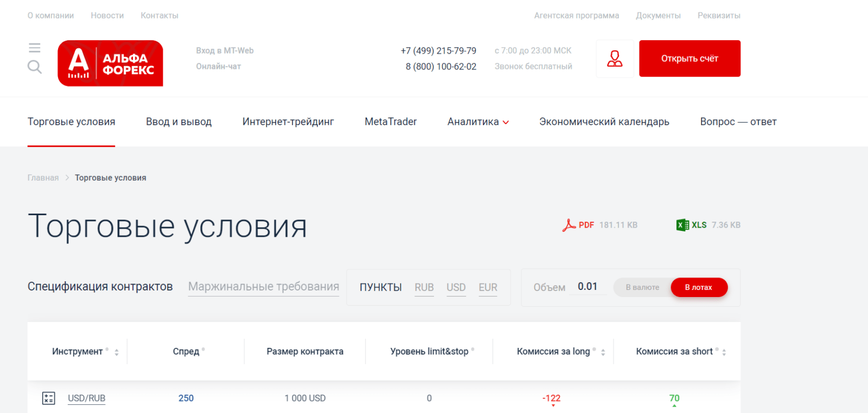868x413 pixels.
Task: Switch volume to В валюте
Action: click(642, 287)
